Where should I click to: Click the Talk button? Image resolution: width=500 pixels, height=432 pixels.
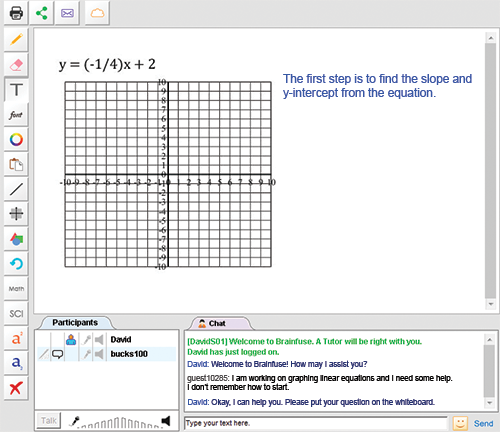pos(49,421)
